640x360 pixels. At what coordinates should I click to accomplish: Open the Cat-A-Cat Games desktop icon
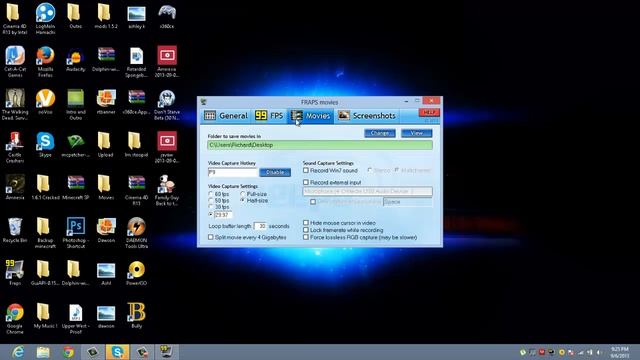pos(15,62)
